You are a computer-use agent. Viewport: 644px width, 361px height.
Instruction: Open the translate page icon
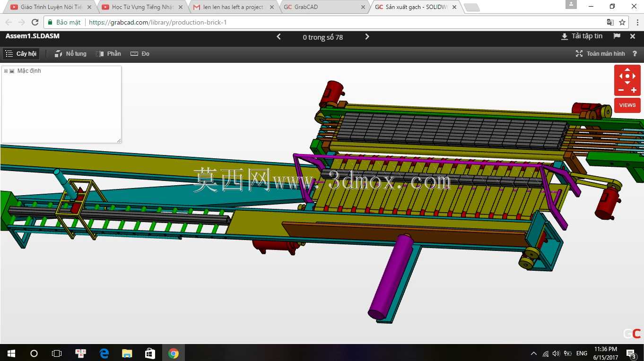(x=610, y=22)
